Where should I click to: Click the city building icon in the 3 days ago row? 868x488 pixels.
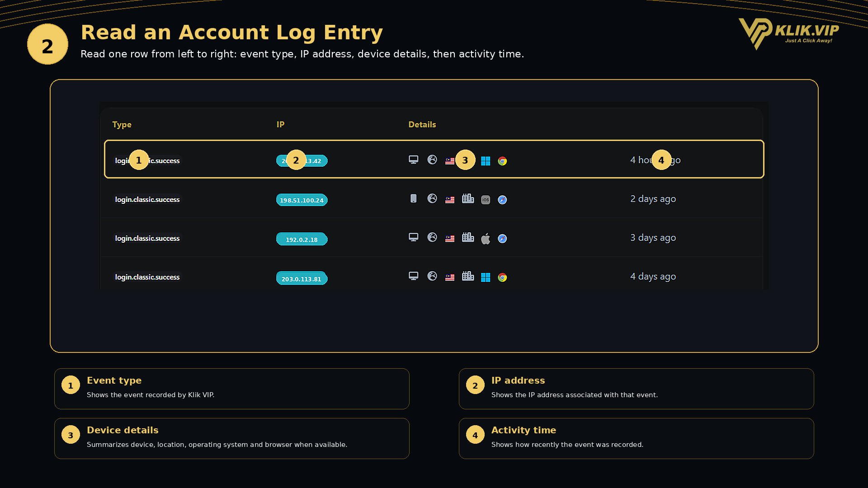point(468,237)
